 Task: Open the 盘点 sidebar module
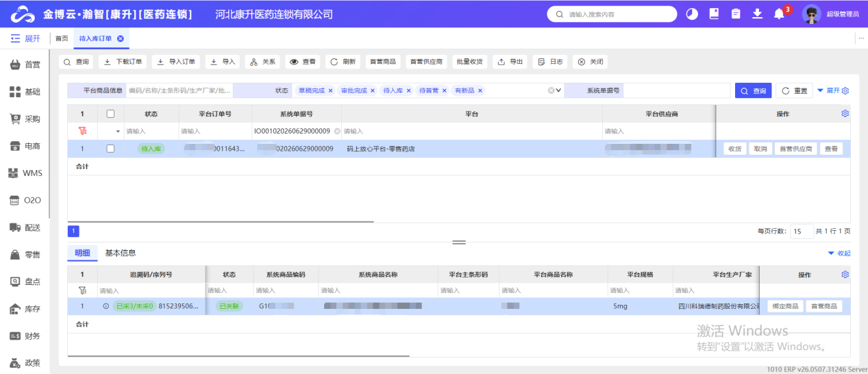[25, 282]
